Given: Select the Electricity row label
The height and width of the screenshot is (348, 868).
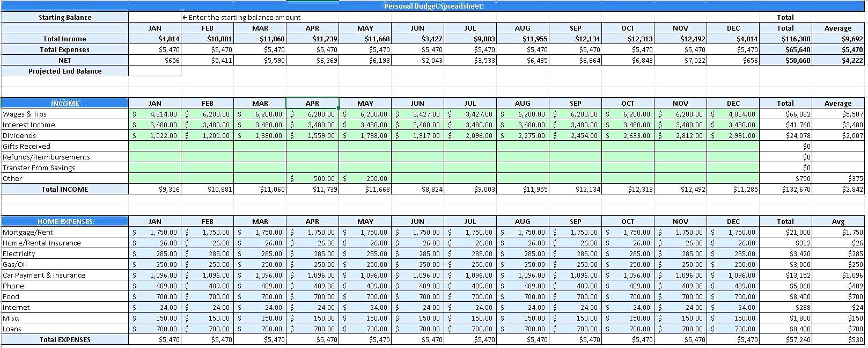Looking at the screenshot, I should tap(64, 253).
